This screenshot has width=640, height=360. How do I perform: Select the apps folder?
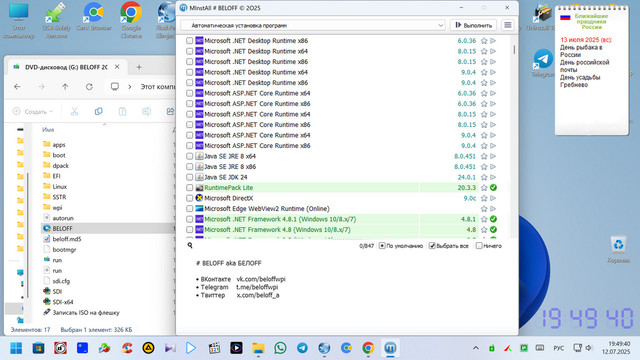click(x=59, y=144)
